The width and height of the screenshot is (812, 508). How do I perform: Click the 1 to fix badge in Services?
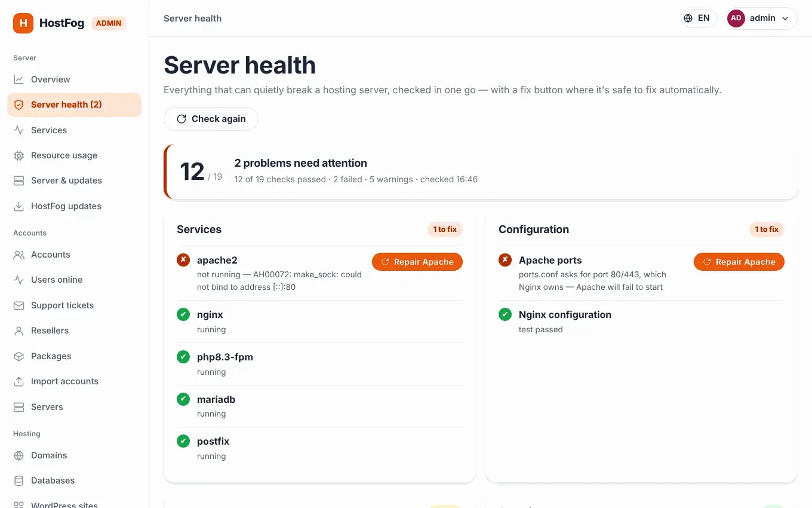445,229
